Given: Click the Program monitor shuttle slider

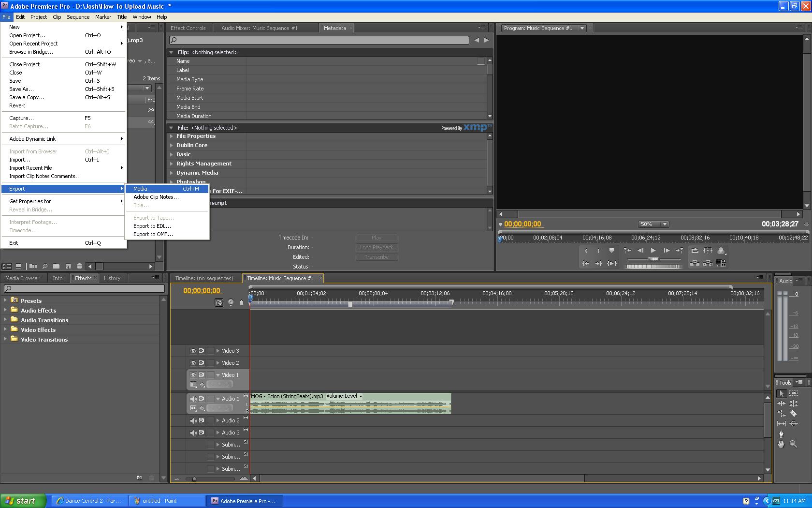Looking at the screenshot, I should [653, 259].
